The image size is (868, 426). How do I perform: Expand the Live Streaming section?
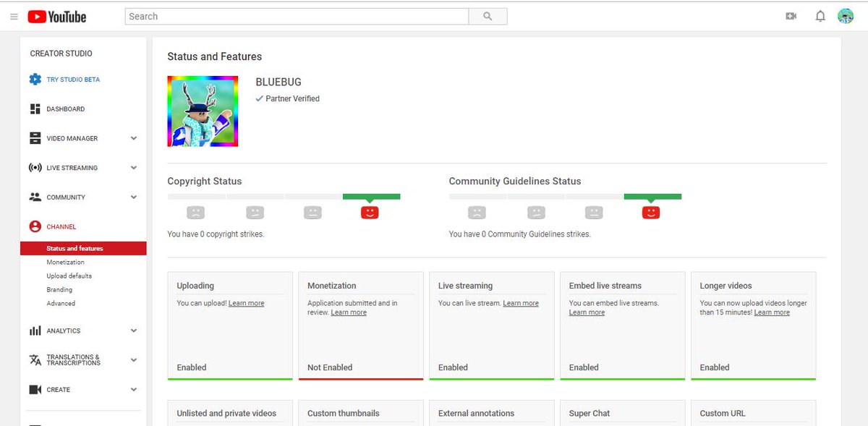134,168
